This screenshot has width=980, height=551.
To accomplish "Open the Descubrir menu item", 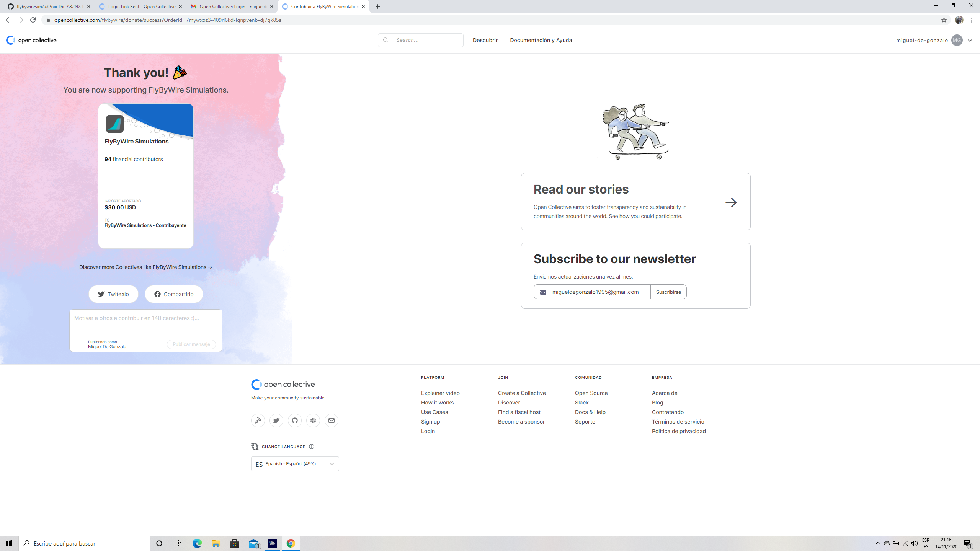I will pyautogui.click(x=485, y=40).
